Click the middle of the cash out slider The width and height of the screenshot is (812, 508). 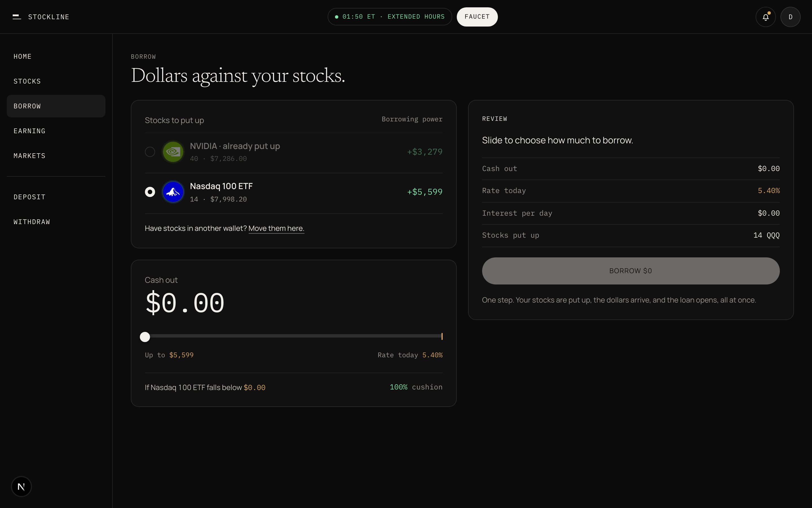pyautogui.click(x=294, y=336)
